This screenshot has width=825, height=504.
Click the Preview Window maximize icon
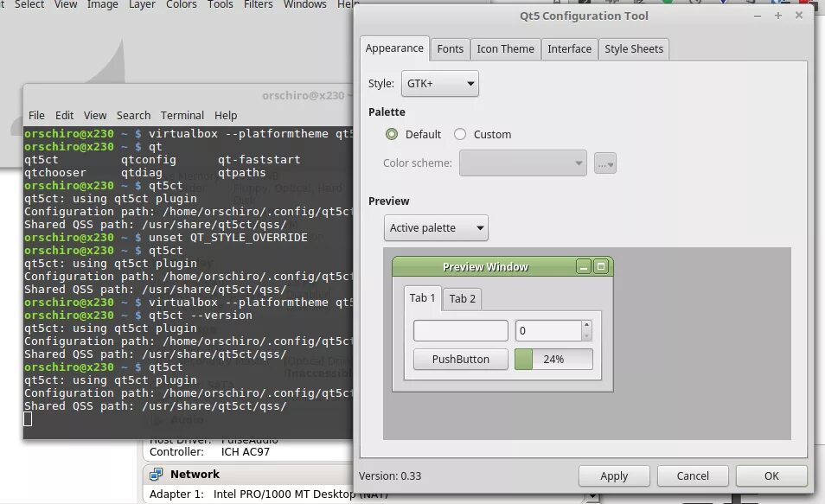[601, 267]
